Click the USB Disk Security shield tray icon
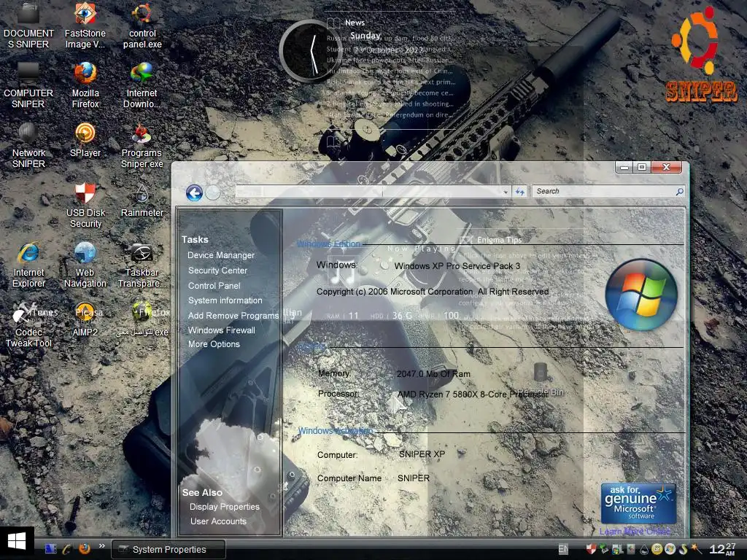This screenshot has height=560, width=747. [591, 549]
